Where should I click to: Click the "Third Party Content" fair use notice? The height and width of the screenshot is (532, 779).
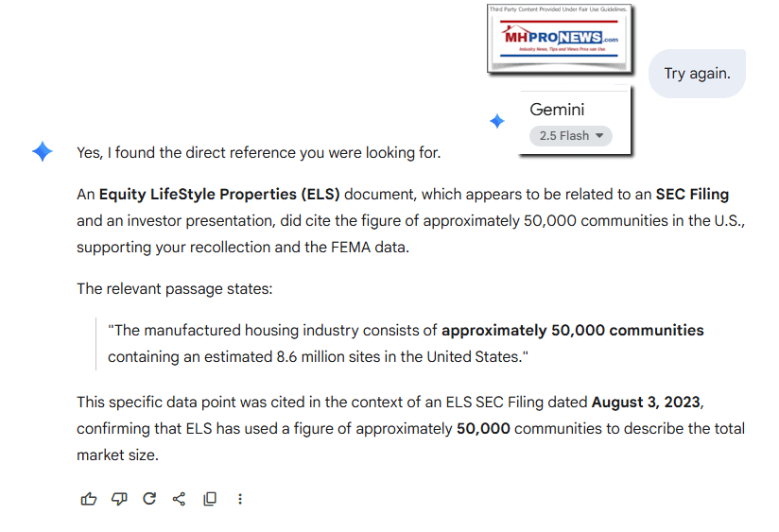click(x=559, y=9)
